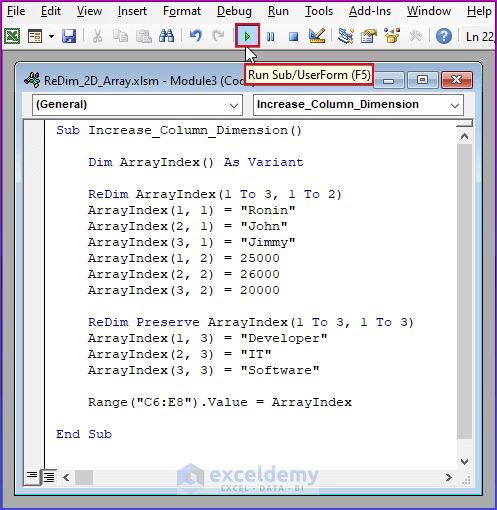
Task: Click the vertical scrollbar up arrow
Action: pyautogui.click(x=464, y=136)
